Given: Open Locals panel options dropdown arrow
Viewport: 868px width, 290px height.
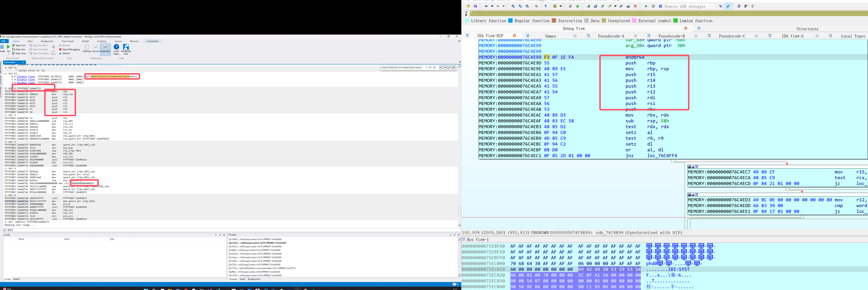Looking at the screenshot, I should tap(216, 235).
